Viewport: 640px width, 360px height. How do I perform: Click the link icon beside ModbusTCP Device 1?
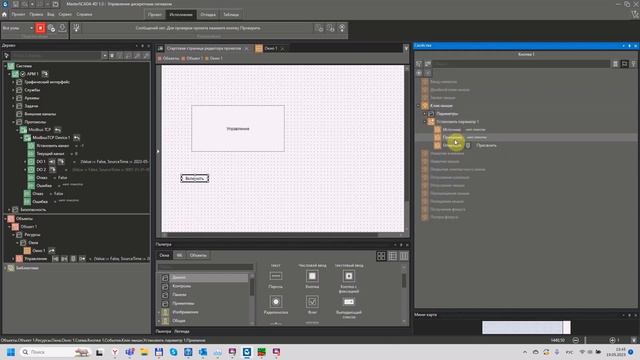click(76, 138)
